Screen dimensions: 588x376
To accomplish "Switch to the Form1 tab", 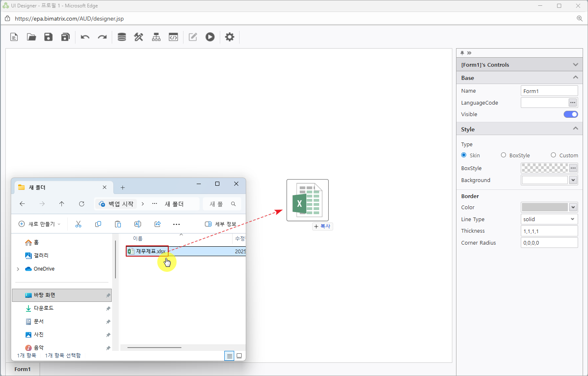I will pos(23,369).
